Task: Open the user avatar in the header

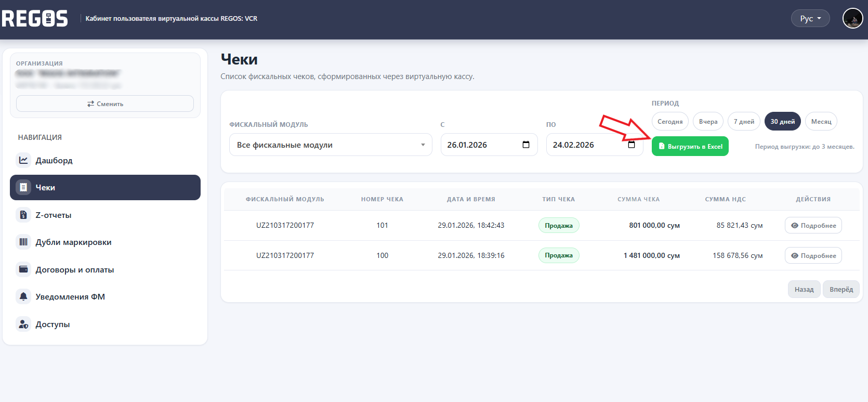Action: click(x=852, y=19)
